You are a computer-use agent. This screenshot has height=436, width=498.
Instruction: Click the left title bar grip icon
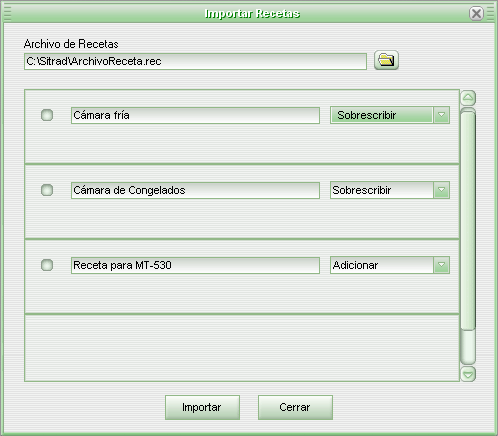tap(7, 14)
